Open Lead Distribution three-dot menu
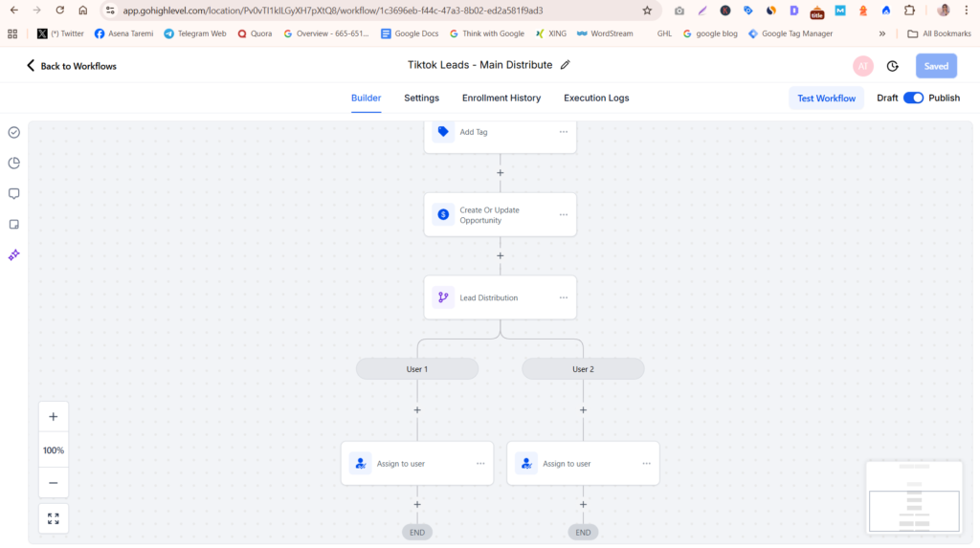 pos(564,298)
